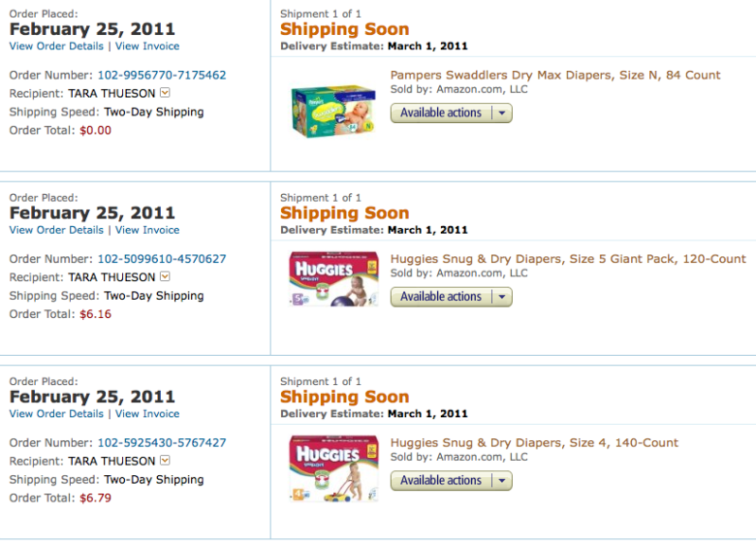This screenshot has width=756, height=546.
Task: Open Huggies Size 5 Giant Pack thumbnail
Action: pos(334,279)
